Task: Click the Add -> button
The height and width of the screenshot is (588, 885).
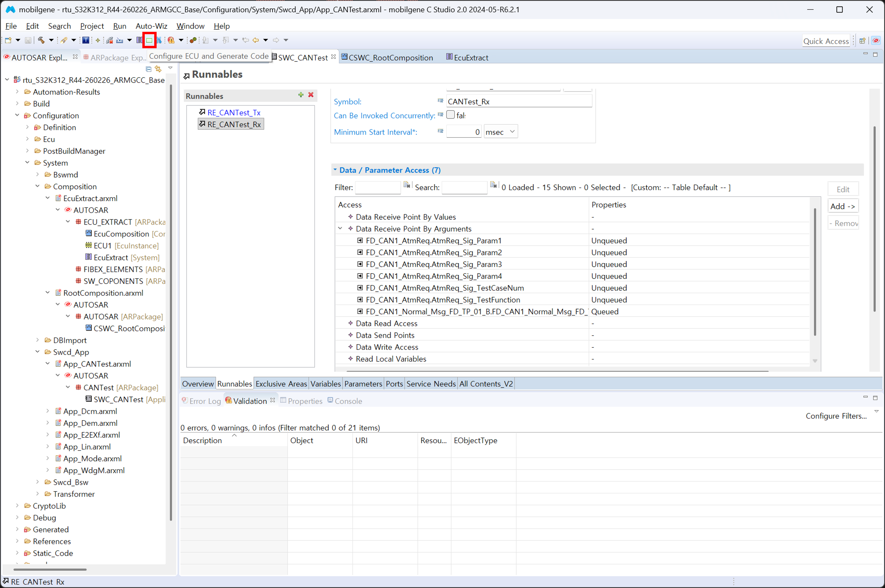Action: pyautogui.click(x=843, y=206)
